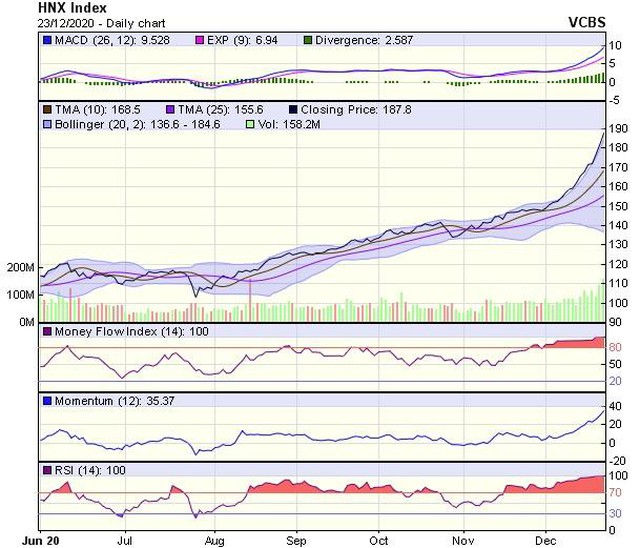Click the 80 Money Flow axis level
The image size is (640, 548).
pyautogui.click(x=615, y=347)
